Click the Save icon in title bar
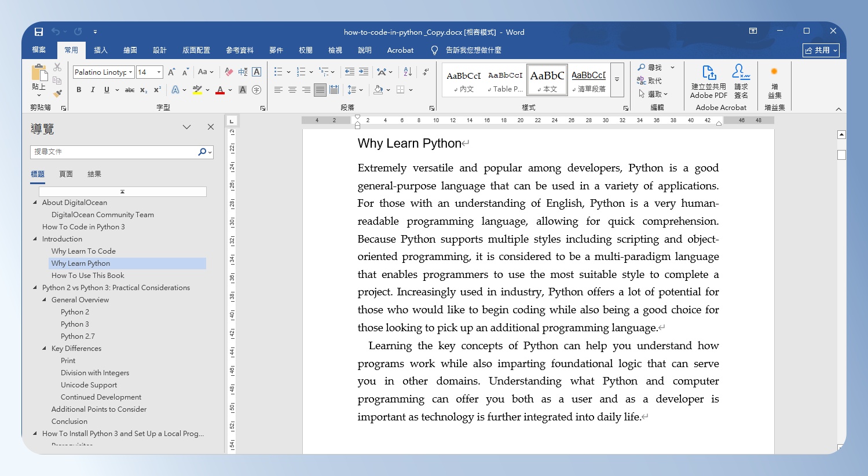The image size is (868, 476). (39, 32)
